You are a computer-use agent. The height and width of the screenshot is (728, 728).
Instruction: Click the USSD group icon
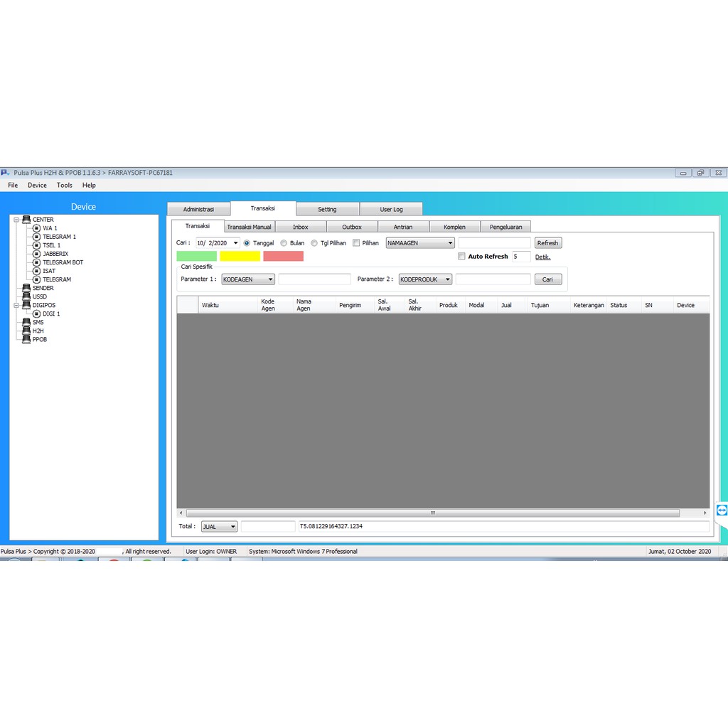pos(26,296)
